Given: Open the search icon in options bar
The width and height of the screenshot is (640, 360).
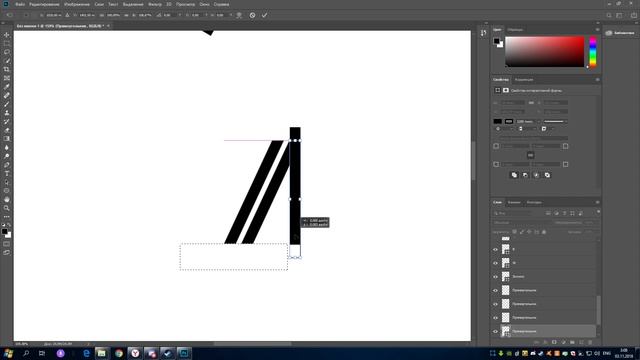Looking at the screenshot, I should [609, 15].
